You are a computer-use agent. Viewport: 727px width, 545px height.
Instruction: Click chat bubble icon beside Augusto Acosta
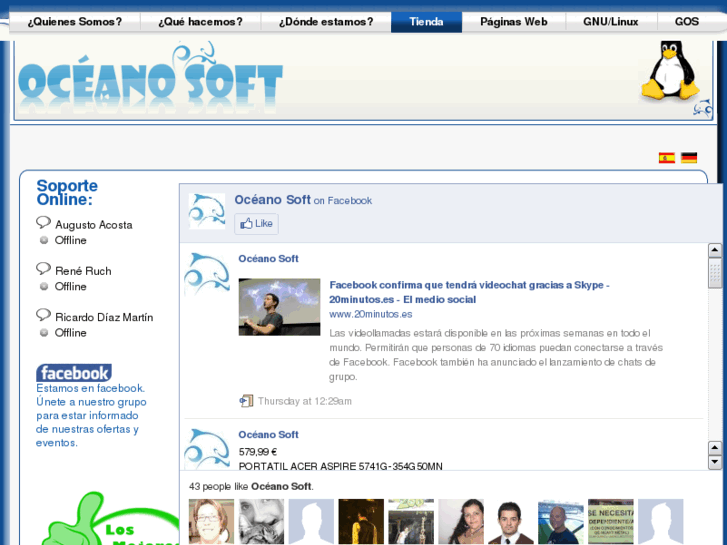[x=43, y=223]
